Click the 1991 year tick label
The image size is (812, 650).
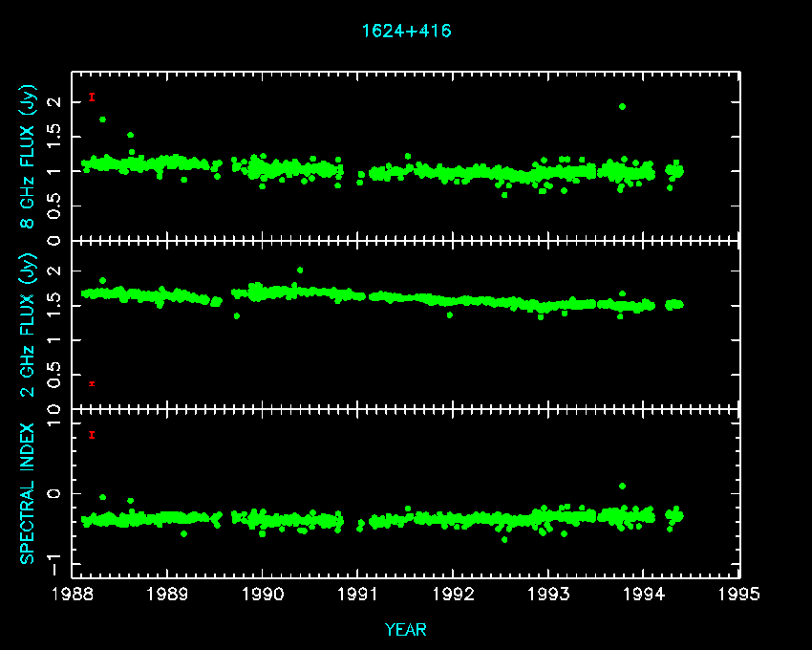point(358,595)
